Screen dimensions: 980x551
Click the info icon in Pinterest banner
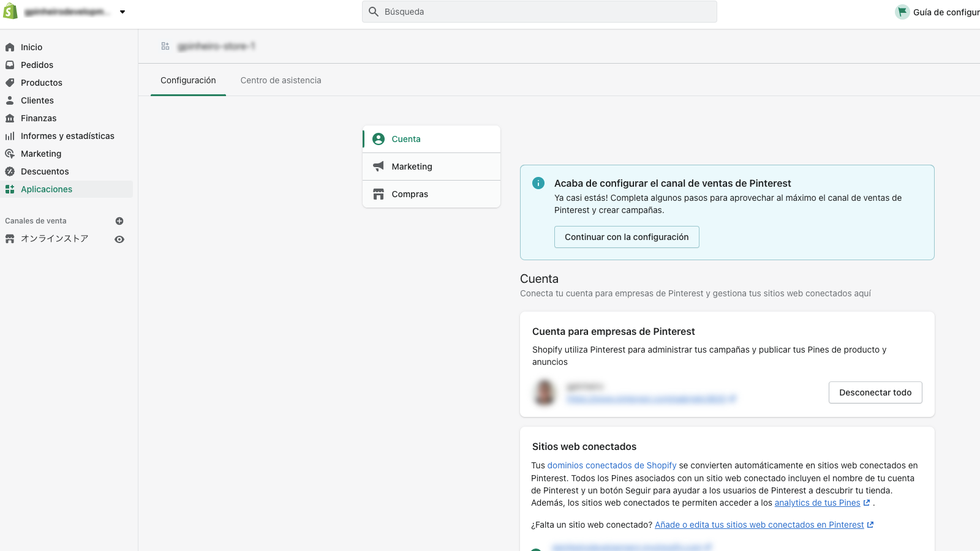(x=538, y=183)
